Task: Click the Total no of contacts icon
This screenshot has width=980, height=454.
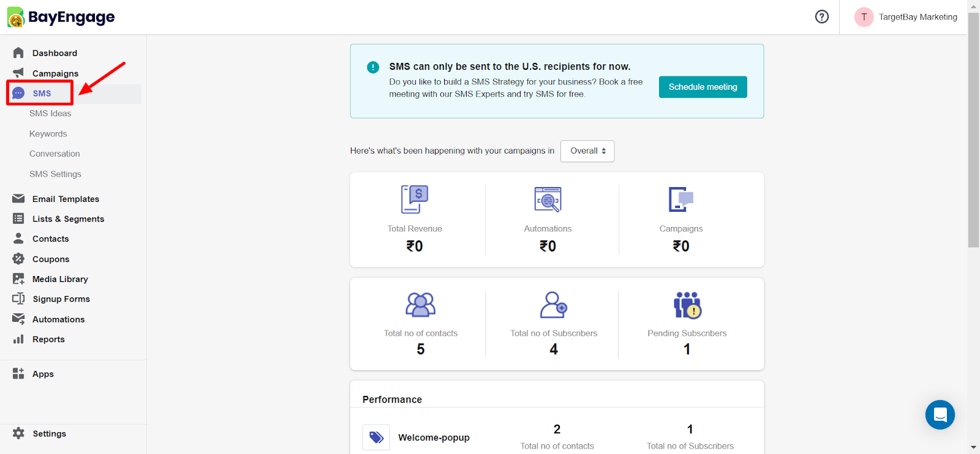Action: 421,305
